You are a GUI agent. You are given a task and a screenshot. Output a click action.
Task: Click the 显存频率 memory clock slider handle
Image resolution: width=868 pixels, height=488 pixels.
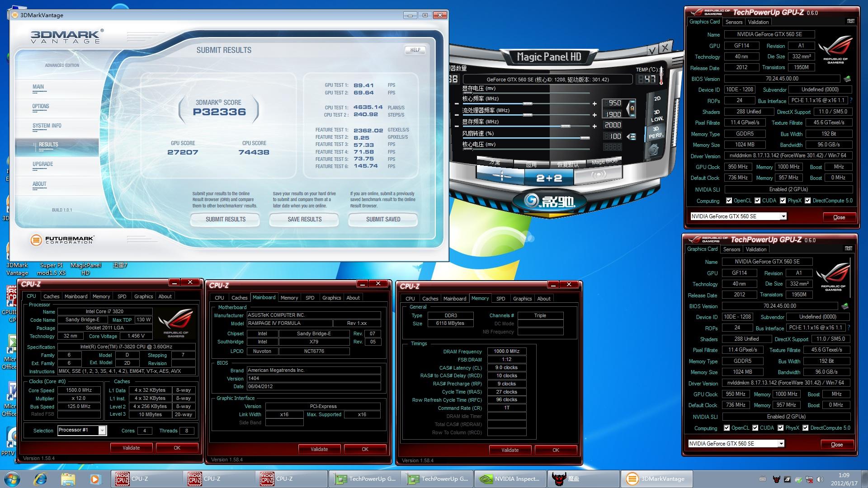(x=565, y=127)
